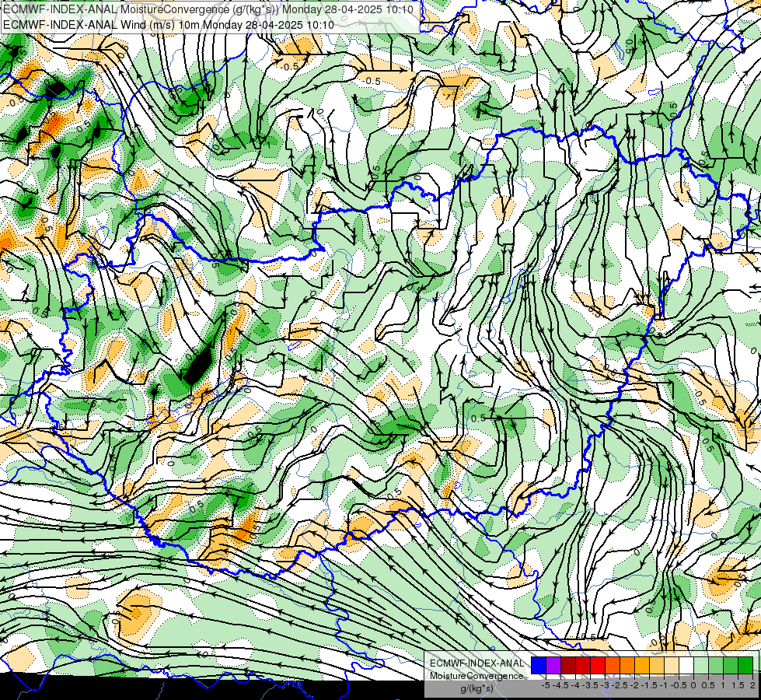Click the Wind (m/s) 10m title line
This screenshot has height=700, width=761.
pos(169,24)
